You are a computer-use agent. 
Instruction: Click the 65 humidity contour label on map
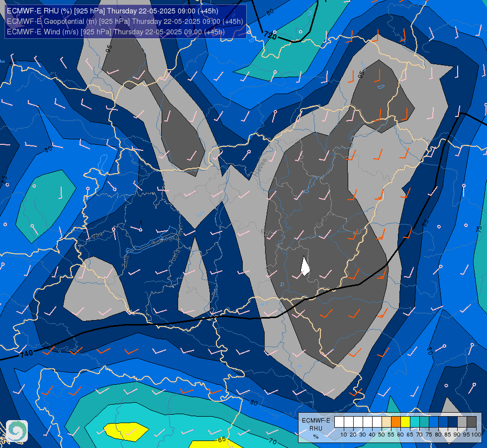pos(221,440)
